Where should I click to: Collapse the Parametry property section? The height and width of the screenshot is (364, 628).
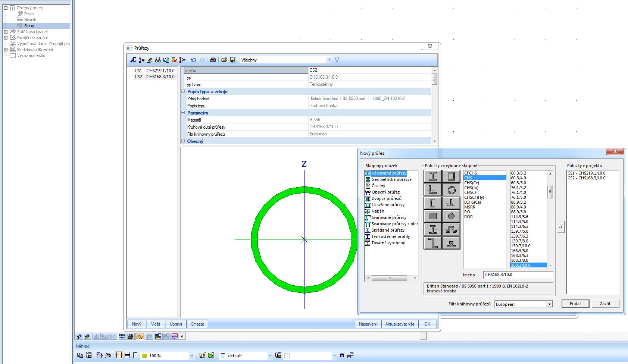pyautogui.click(x=183, y=113)
